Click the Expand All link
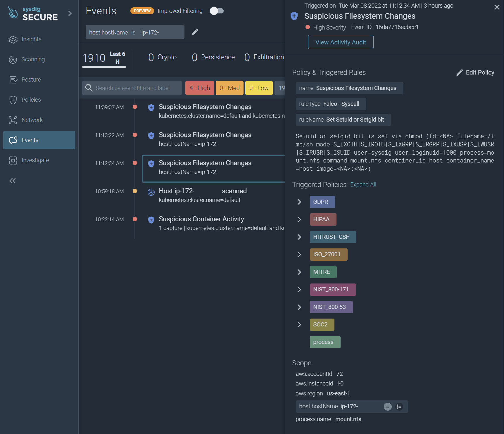The image size is (504, 434). [363, 184]
